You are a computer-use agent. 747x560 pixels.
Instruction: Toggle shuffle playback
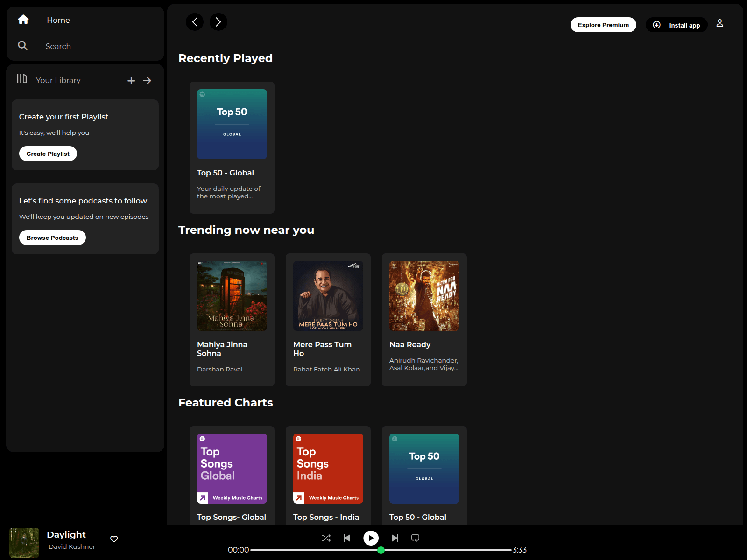pyautogui.click(x=326, y=538)
